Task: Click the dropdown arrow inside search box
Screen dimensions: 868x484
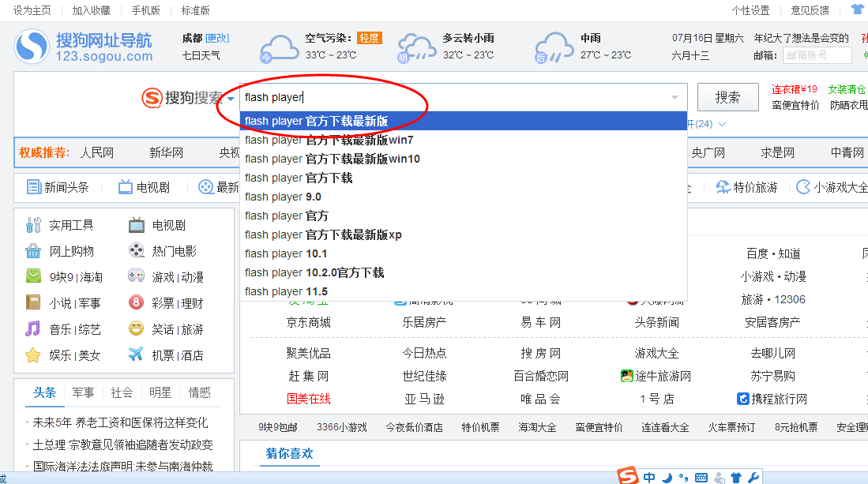Action: pyautogui.click(x=674, y=97)
